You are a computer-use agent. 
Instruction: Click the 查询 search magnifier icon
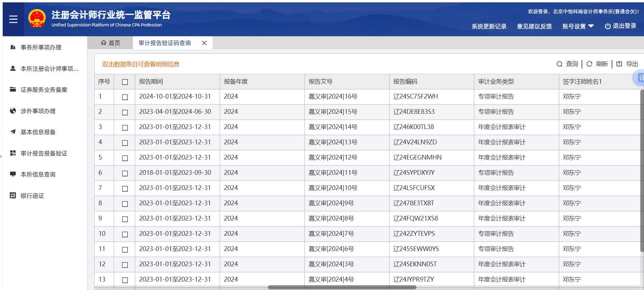(x=559, y=64)
